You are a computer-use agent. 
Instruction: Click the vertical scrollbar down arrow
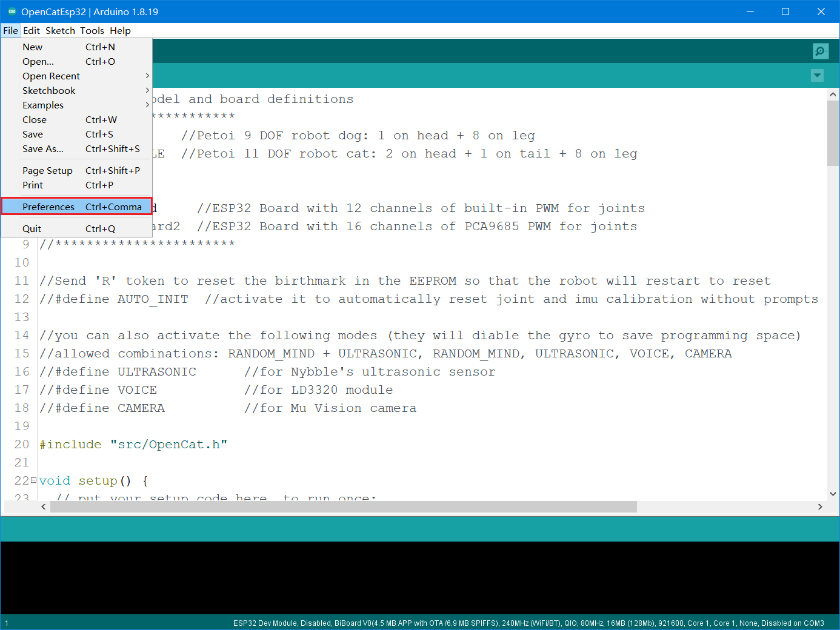[833, 494]
